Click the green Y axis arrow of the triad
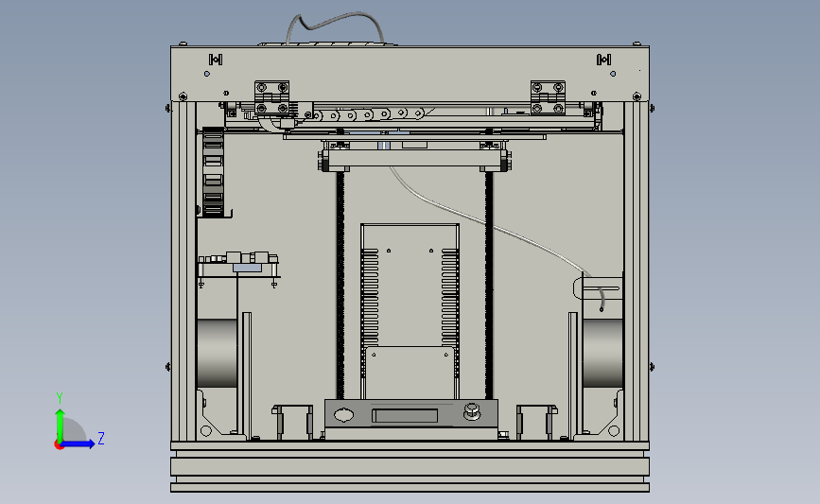This screenshot has height=504, width=820. (x=61, y=425)
